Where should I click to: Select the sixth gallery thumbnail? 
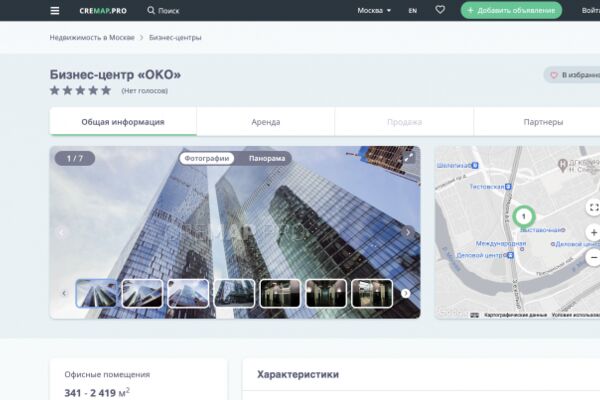tap(326, 293)
